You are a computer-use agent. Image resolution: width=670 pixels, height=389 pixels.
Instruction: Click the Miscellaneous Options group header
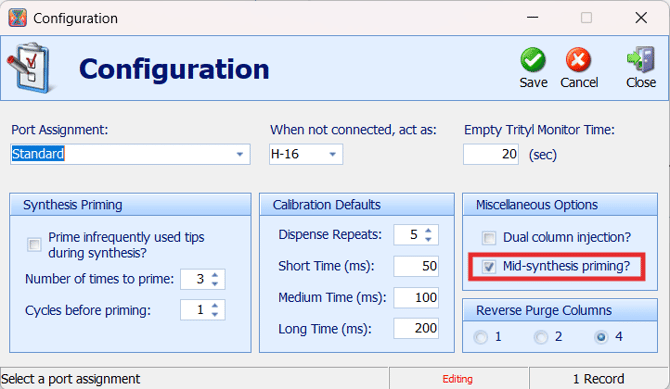[x=560, y=205]
